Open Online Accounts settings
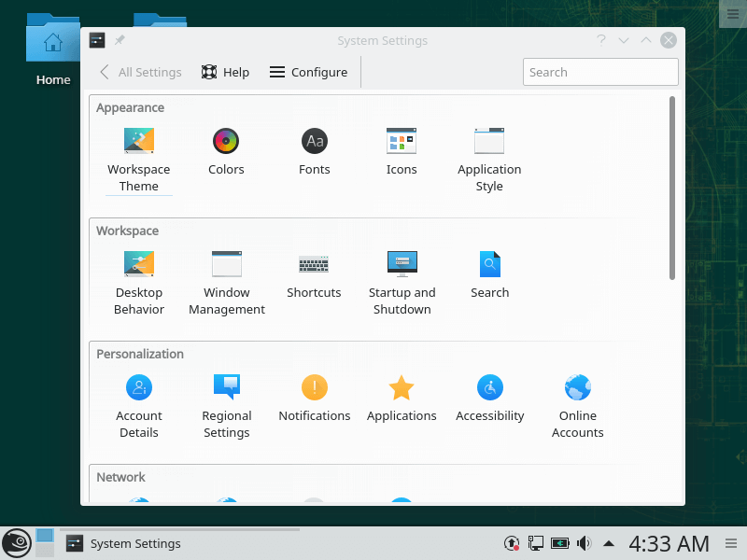Image resolution: width=747 pixels, height=560 pixels. pos(577,388)
